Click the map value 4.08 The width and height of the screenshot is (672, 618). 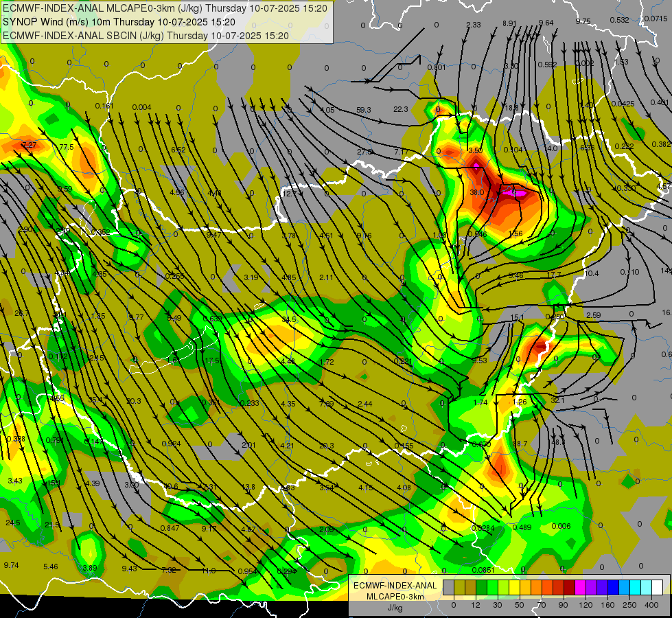404,488
